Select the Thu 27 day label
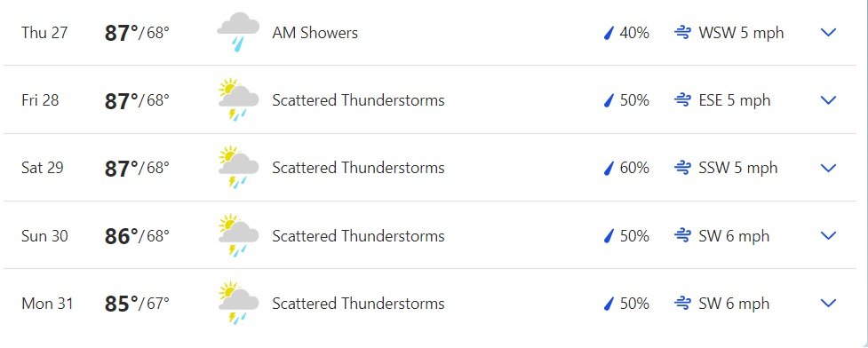868x348 pixels. pos(44,33)
